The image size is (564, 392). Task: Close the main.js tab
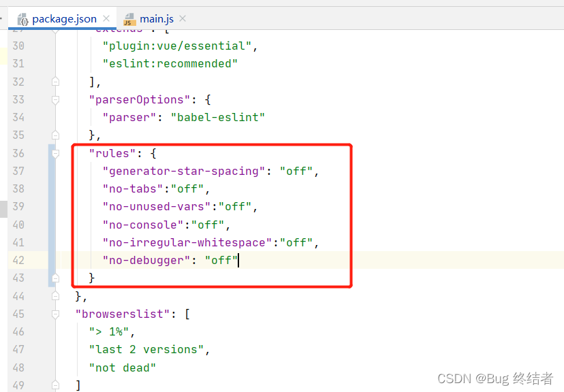[183, 18]
